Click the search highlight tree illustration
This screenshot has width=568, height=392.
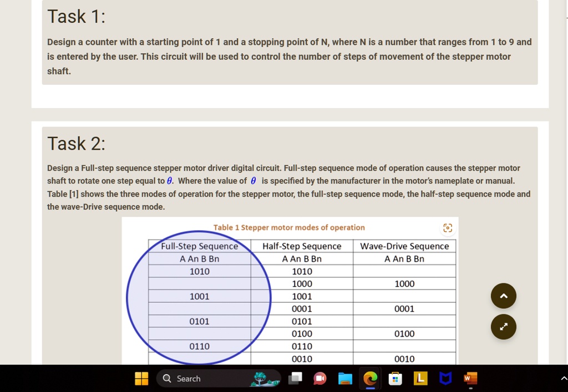click(x=266, y=379)
